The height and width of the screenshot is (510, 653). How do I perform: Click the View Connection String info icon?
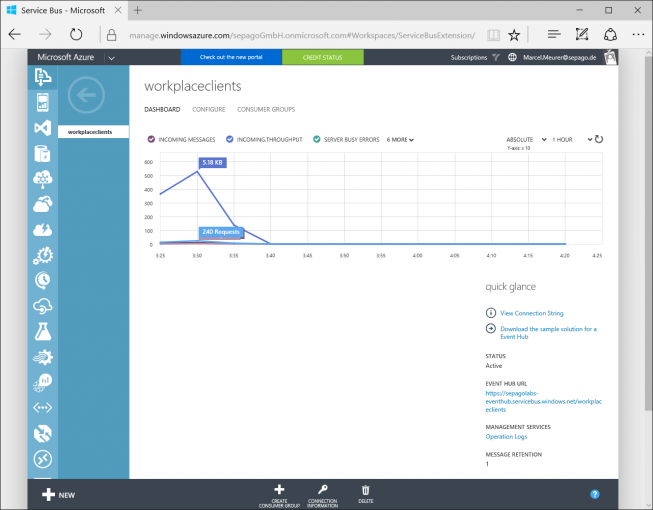pyautogui.click(x=491, y=313)
